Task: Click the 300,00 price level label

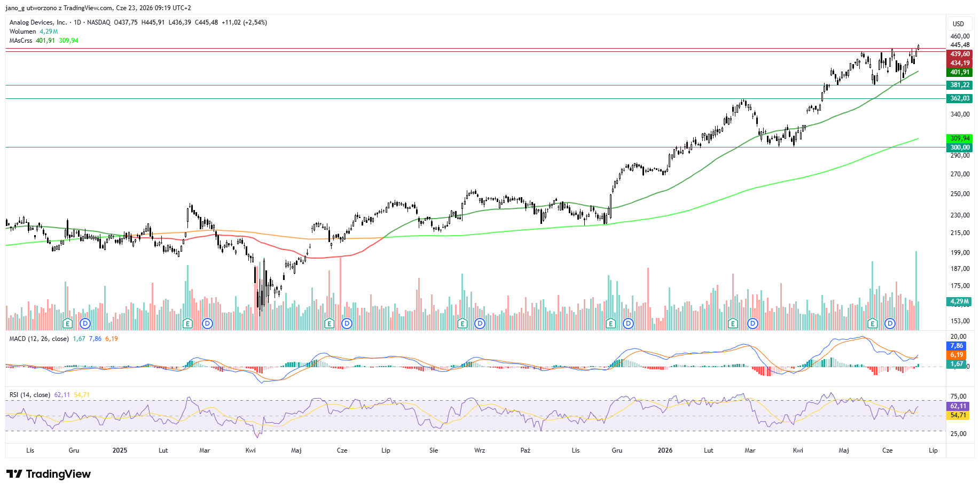Action: click(x=960, y=147)
